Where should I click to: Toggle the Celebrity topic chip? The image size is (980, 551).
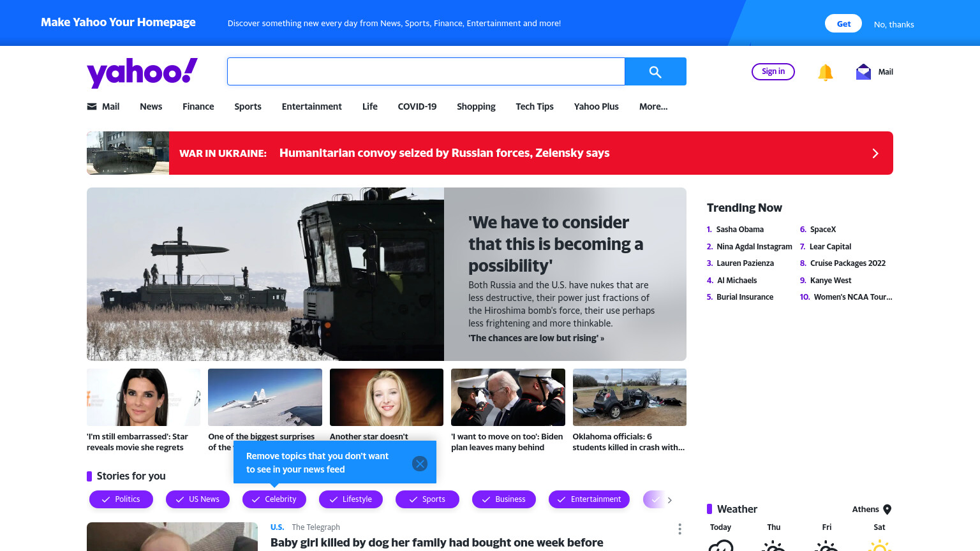click(274, 499)
